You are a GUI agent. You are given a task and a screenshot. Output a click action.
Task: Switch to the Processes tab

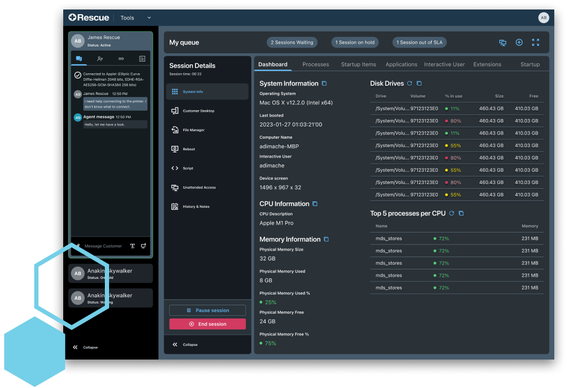pyautogui.click(x=315, y=64)
